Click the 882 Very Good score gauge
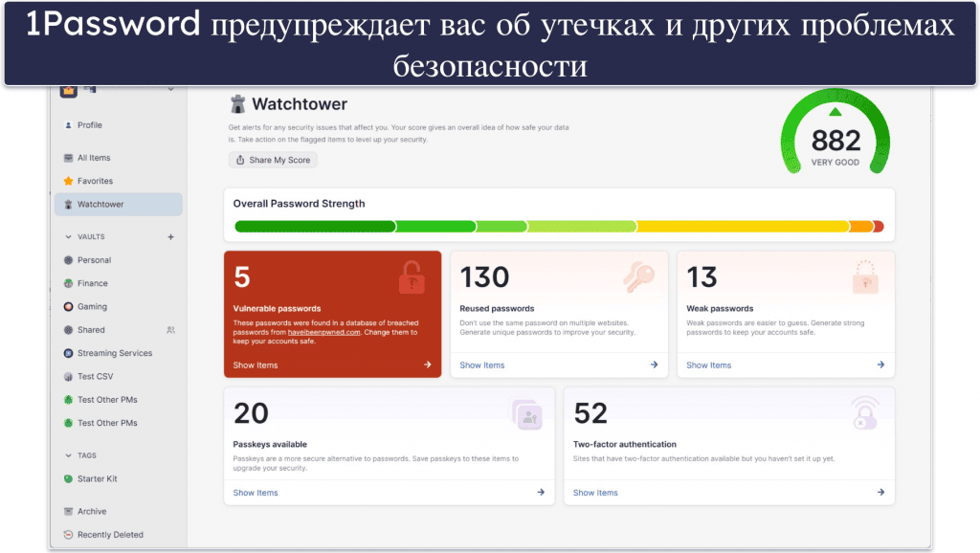980x553 pixels. click(835, 132)
